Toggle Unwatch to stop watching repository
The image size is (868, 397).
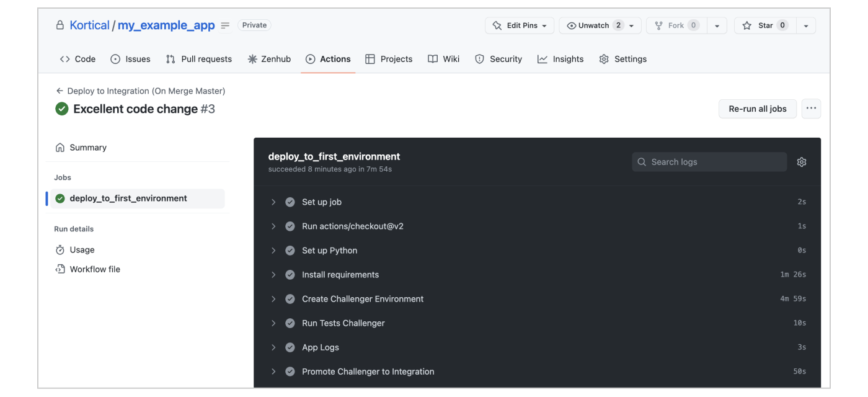click(x=594, y=25)
